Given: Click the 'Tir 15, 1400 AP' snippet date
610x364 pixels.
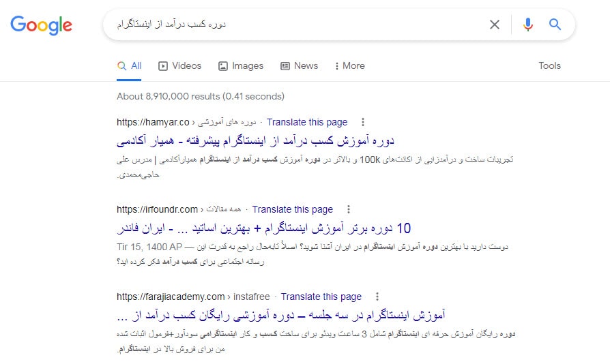Looking at the screenshot, I should coord(149,247).
